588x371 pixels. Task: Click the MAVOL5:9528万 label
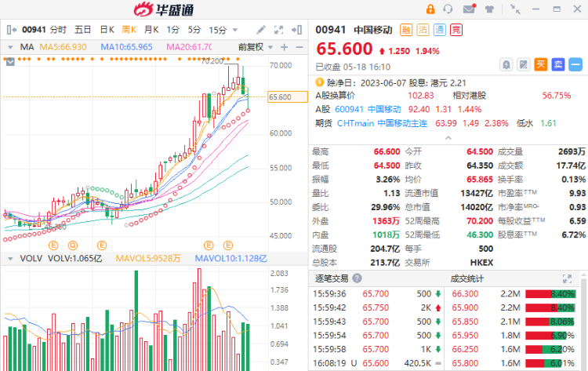click(x=148, y=259)
